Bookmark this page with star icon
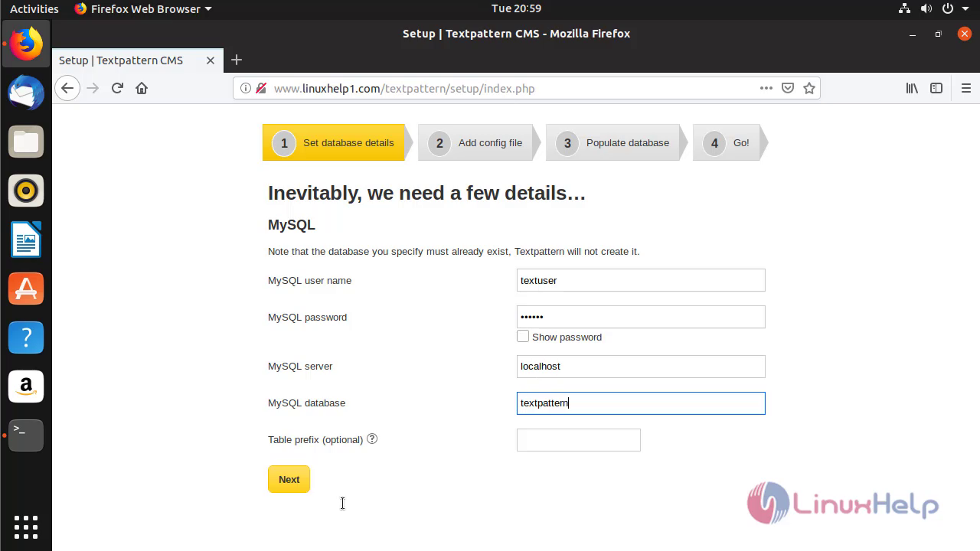This screenshot has height=551, width=980. coord(808,88)
